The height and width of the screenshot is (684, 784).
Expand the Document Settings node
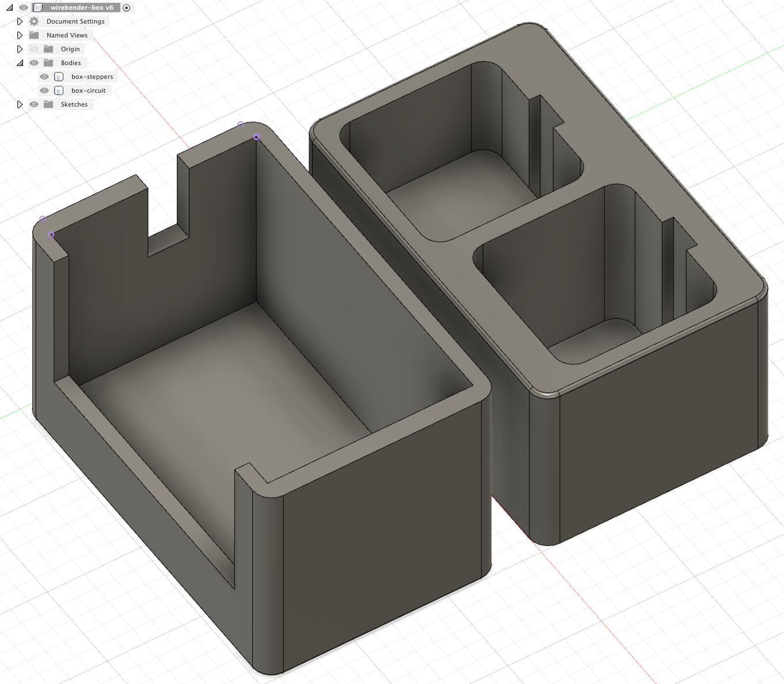(20, 21)
